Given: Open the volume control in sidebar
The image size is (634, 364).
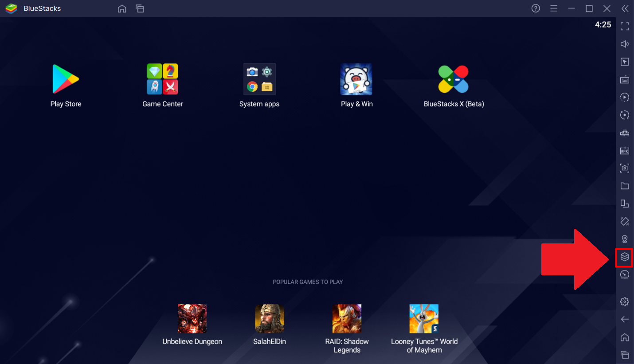Looking at the screenshot, I should click(625, 44).
